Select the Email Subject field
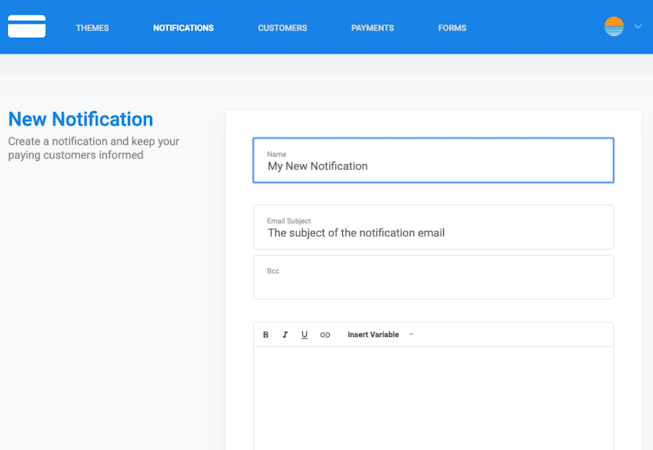653x450 pixels. click(x=433, y=227)
